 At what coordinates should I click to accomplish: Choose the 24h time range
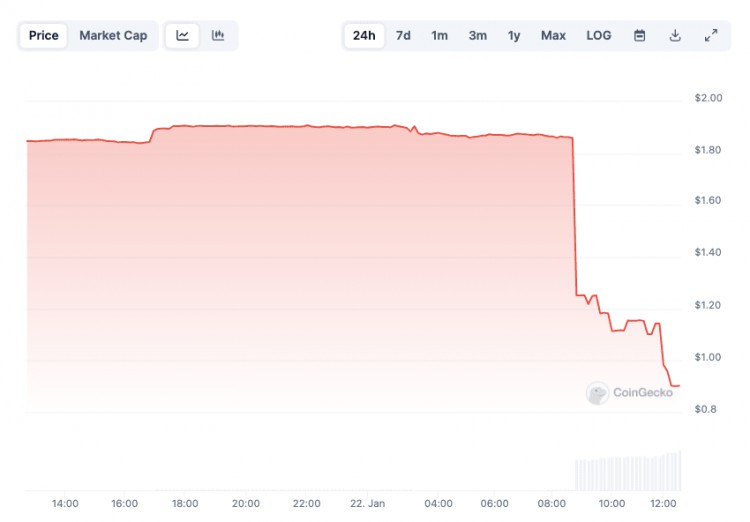(x=364, y=35)
